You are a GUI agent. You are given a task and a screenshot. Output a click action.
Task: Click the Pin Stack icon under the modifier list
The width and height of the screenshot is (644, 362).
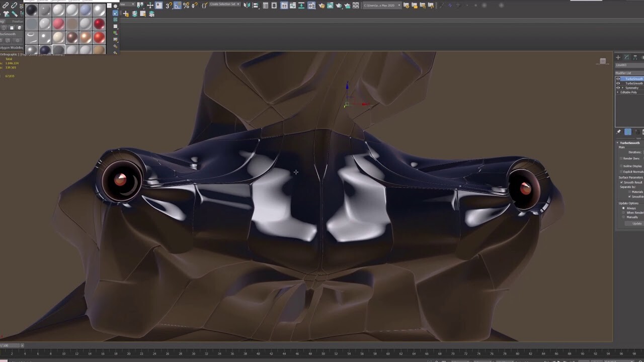pyautogui.click(x=618, y=132)
